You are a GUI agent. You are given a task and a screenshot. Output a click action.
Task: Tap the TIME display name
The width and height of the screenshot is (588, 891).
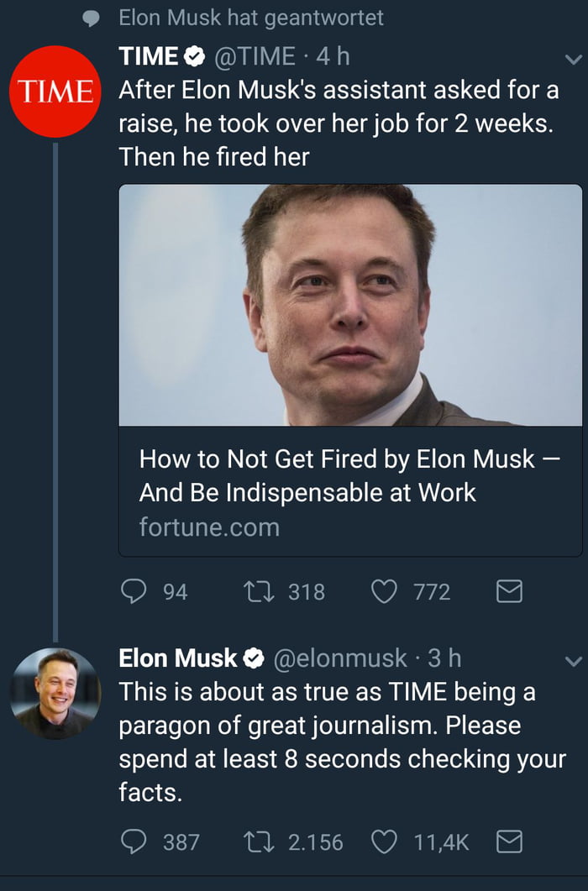[149, 56]
